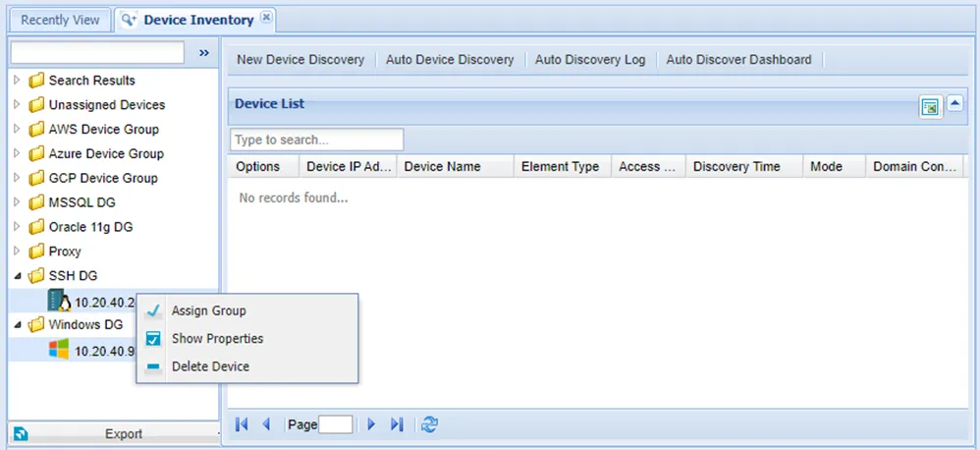Select the Azure Device Group folder icon
The image size is (980, 450).
37,153
